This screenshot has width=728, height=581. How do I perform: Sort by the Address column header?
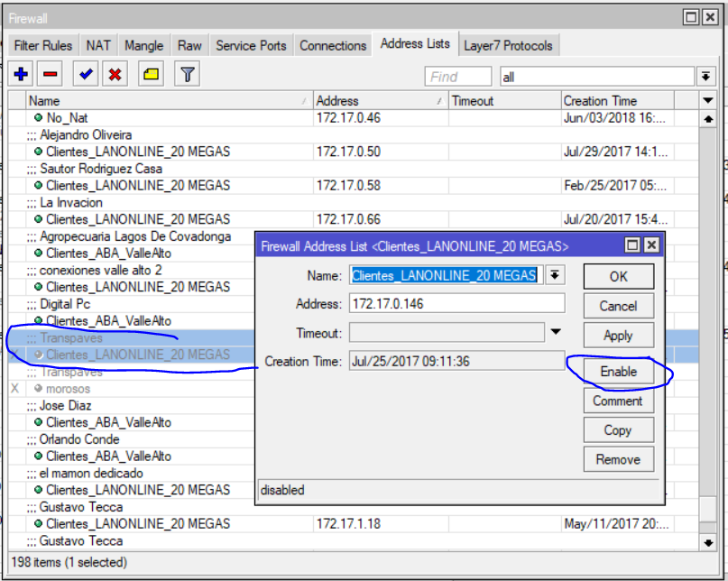381,101
